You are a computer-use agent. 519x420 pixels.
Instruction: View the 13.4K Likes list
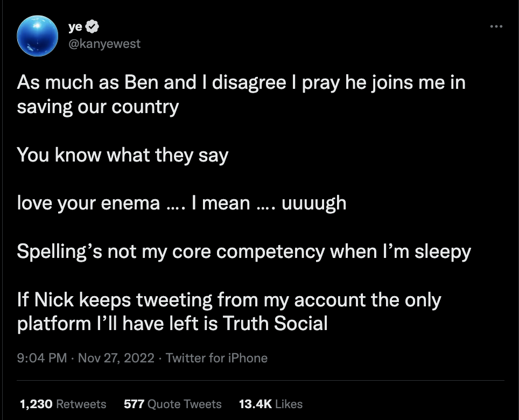(x=270, y=404)
